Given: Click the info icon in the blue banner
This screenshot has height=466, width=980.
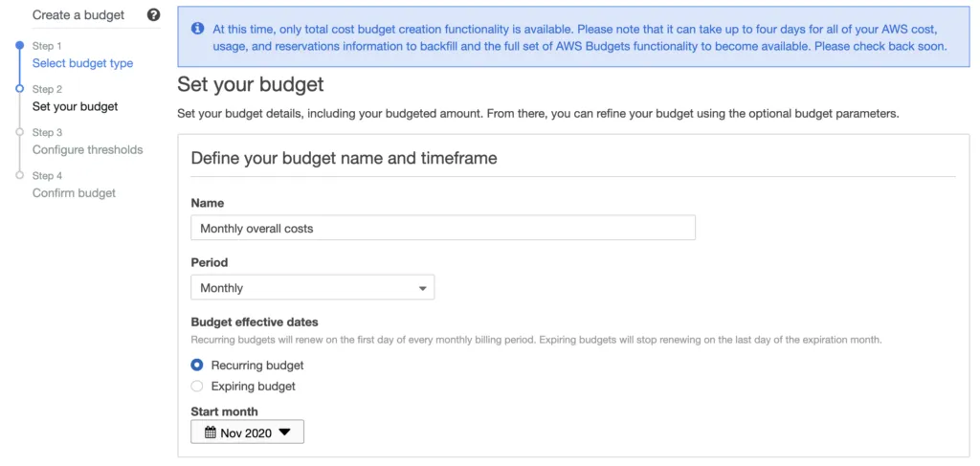Looking at the screenshot, I should [x=197, y=29].
